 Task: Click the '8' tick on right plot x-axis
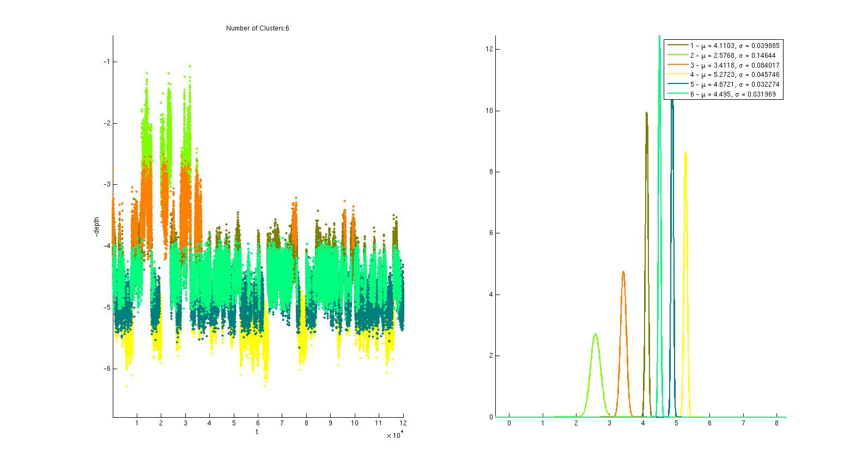coord(776,423)
